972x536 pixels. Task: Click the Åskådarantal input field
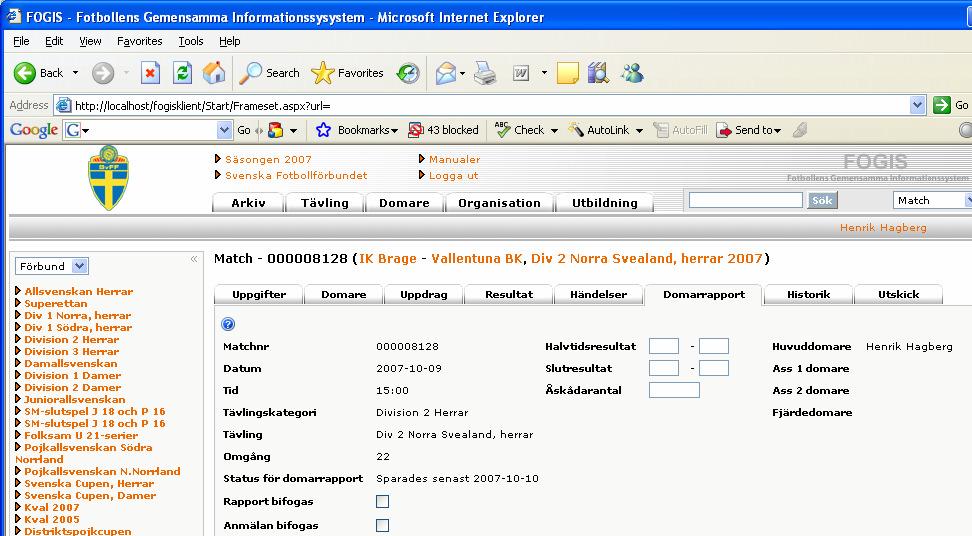[x=674, y=390]
